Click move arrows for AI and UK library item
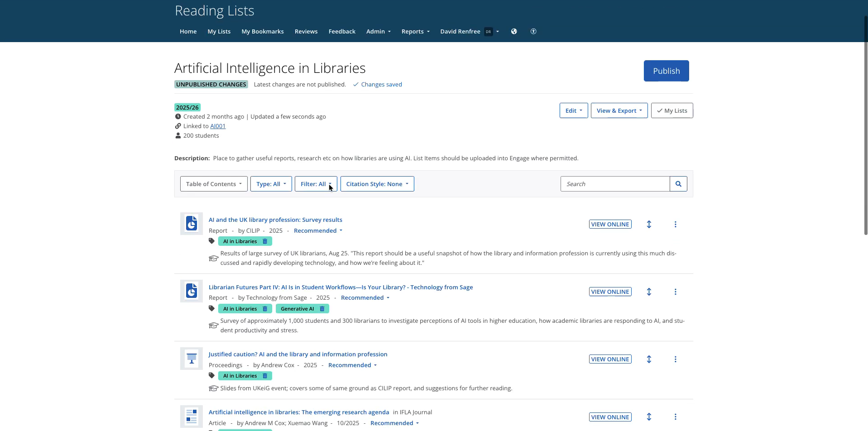Screen dimensions: 868x431 point(648,225)
